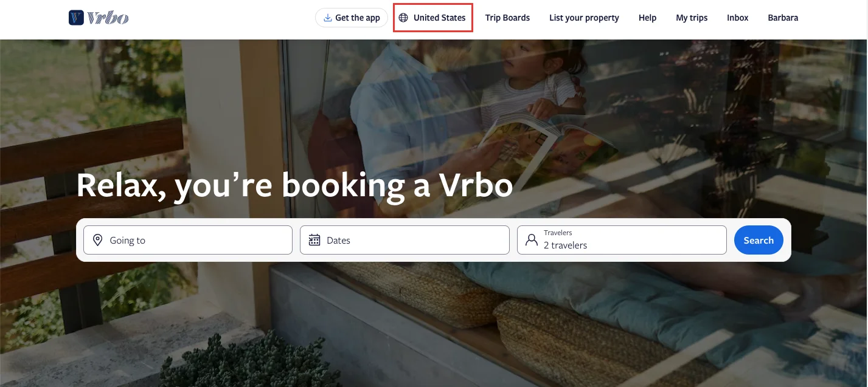Click the blue Search button

pyautogui.click(x=759, y=240)
